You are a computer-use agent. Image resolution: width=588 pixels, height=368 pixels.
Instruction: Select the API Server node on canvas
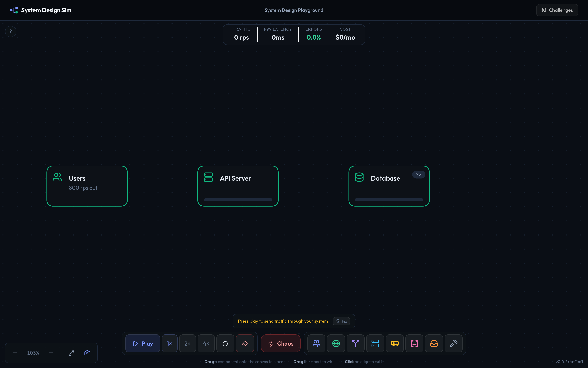click(238, 186)
